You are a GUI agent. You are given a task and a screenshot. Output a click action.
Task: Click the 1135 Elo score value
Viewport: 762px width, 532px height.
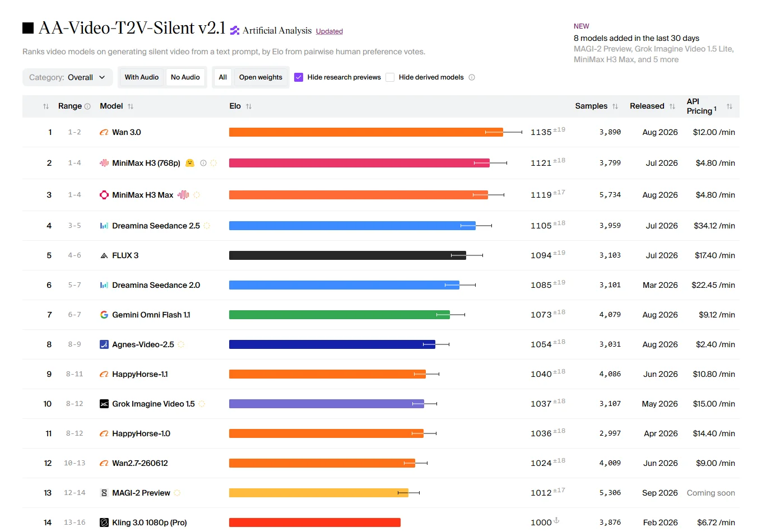click(541, 132)
